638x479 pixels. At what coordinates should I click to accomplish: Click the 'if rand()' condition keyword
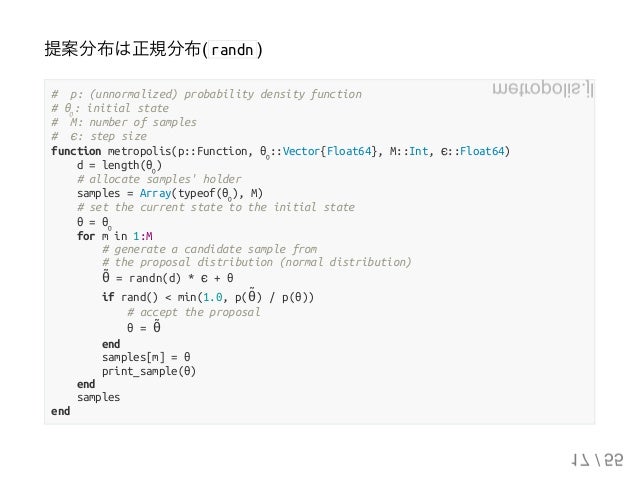pyautogui.click(x=108, y=297)
